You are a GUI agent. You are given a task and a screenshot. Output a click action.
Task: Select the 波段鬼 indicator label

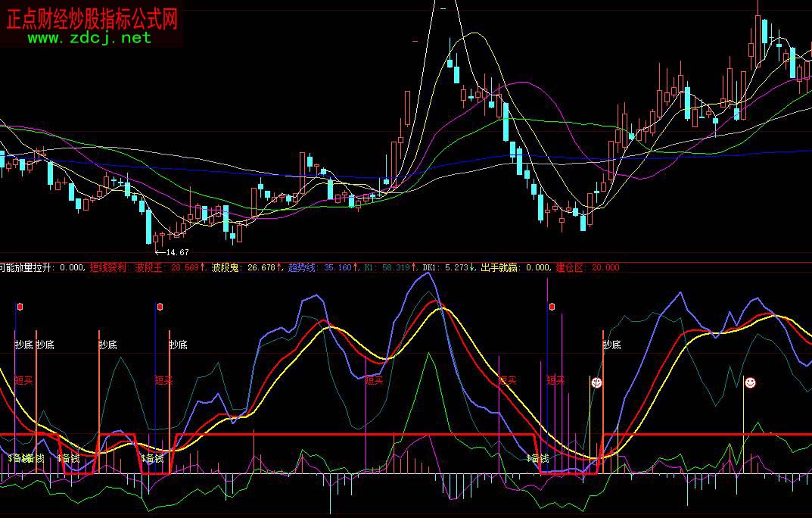point(227,267)
